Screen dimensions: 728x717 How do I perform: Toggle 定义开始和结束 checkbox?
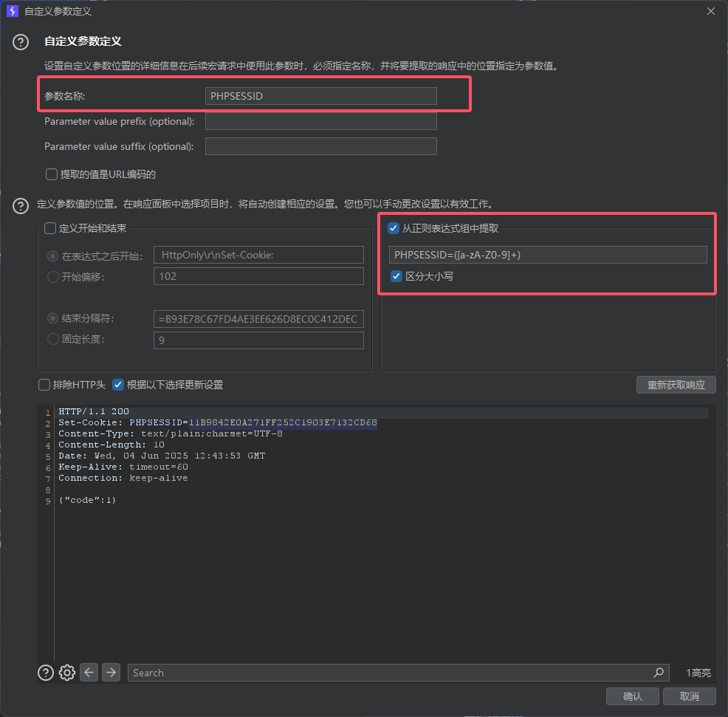pos(50,228)
